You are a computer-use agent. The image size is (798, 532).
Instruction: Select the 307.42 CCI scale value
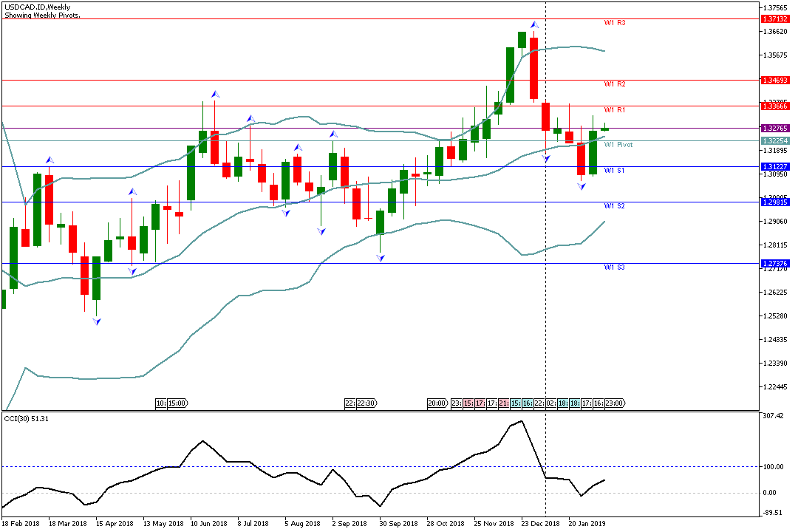(773, 416)
